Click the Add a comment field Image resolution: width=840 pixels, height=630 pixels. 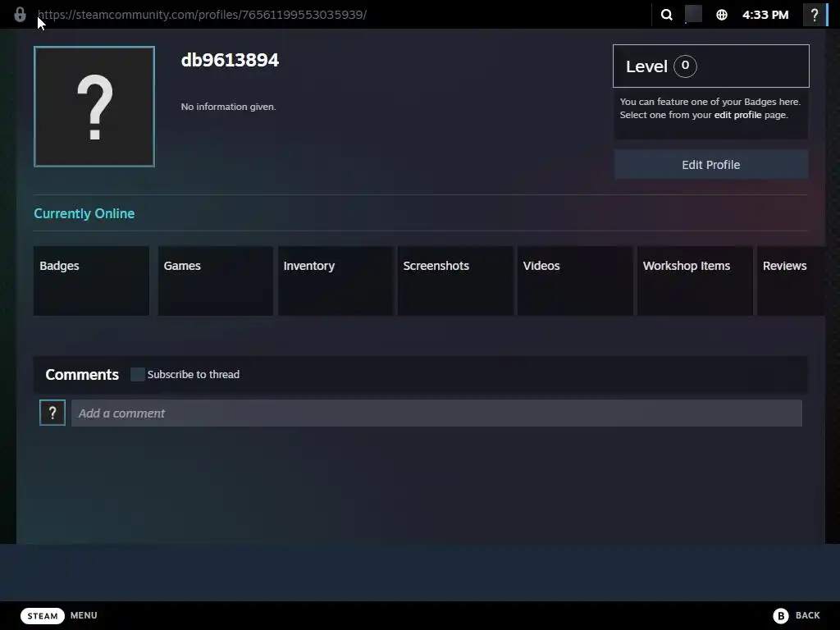click(436, 413)
